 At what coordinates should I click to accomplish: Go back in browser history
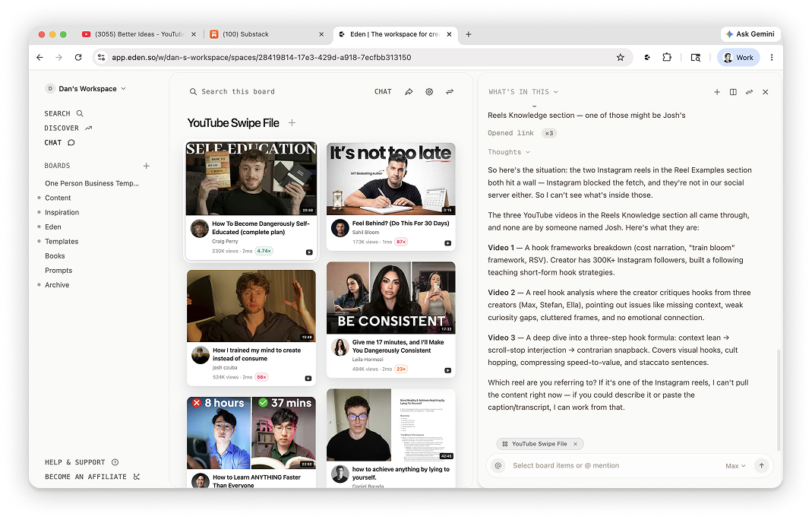pos(39,58)
